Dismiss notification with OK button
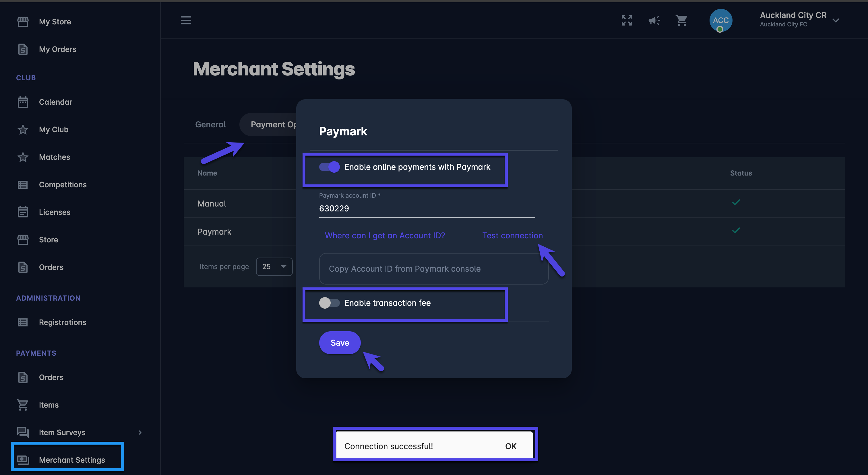868x475 pixels. [x=510, y=446]
